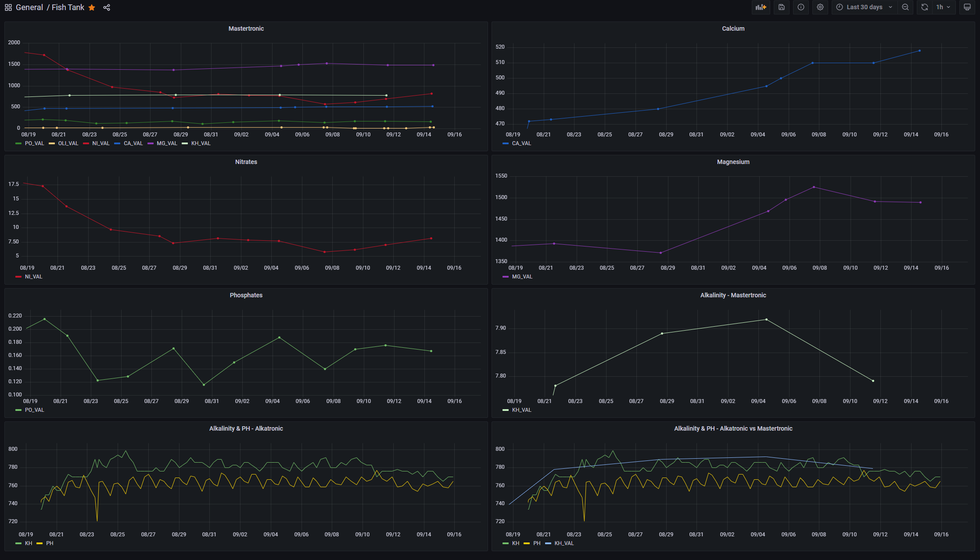This screenshot has width=980, height=560.
Task: Open the Calcium panel title menu
Action: (733, 29)
